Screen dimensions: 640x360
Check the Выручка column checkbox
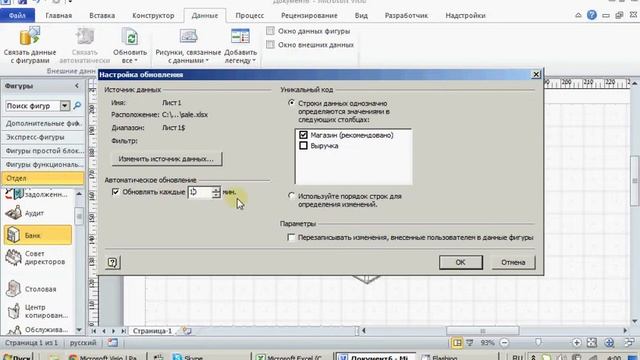click(x=303, y=145)
